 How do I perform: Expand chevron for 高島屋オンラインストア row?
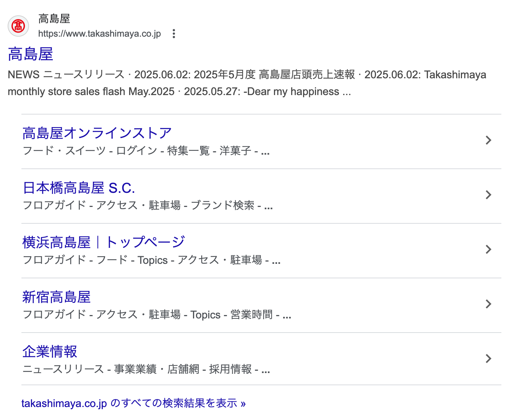tap(488, 140)
